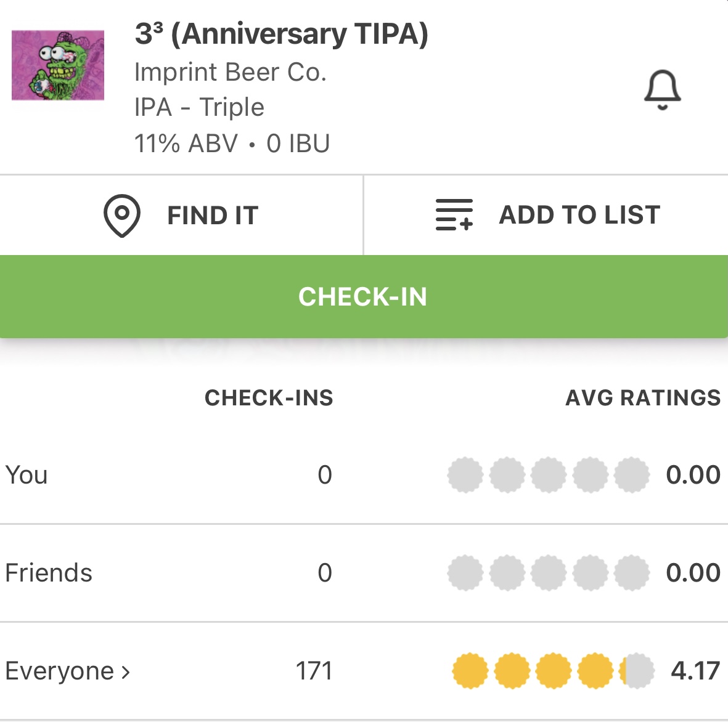Open the Everyone row label
The image size is (728, 722).
[x=59, y=671]
